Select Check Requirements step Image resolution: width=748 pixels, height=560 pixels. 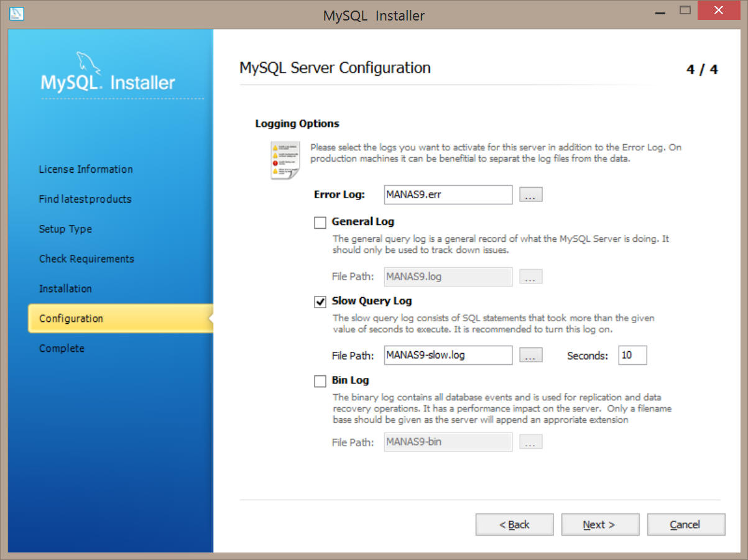(86, 259)
